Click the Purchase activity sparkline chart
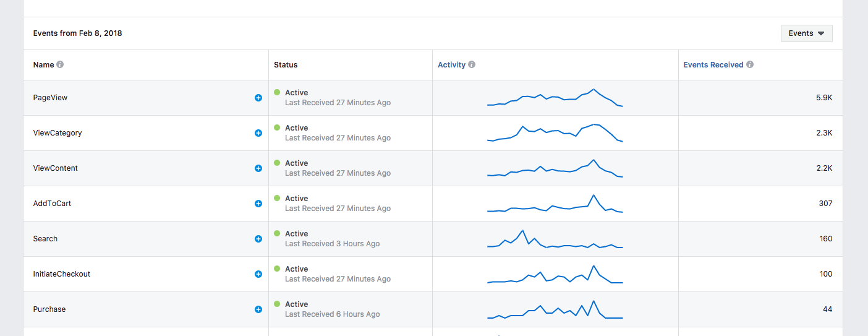The height and width of the screenshot is (336, 868). click(x=555, y=309)
